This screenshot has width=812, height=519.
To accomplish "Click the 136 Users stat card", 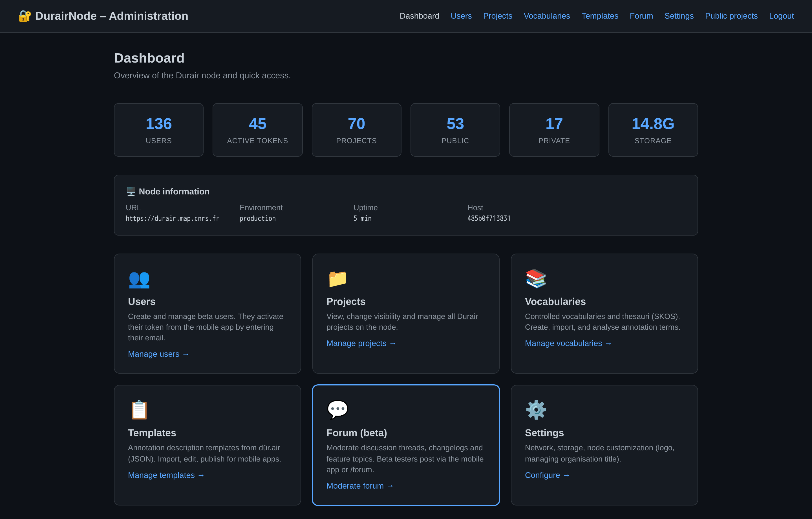I will 158,130.
